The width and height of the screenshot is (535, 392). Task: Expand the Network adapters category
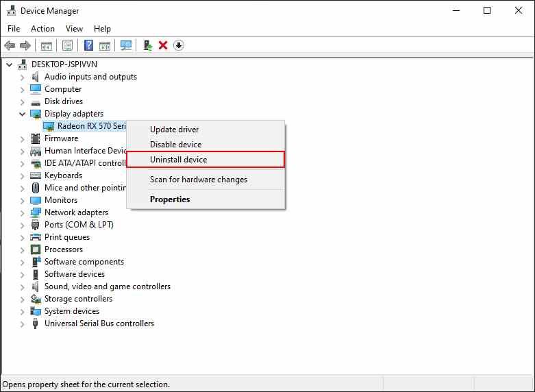point(23,213)
